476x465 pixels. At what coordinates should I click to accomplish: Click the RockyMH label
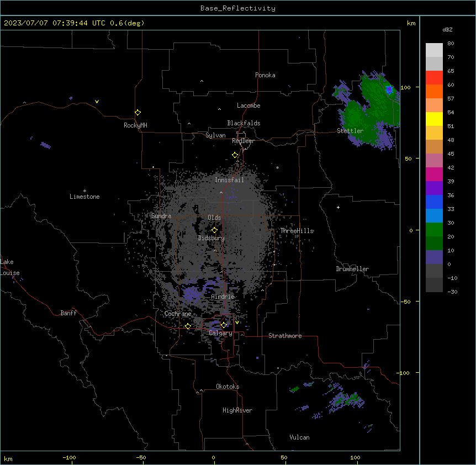[x=135, y=125]
